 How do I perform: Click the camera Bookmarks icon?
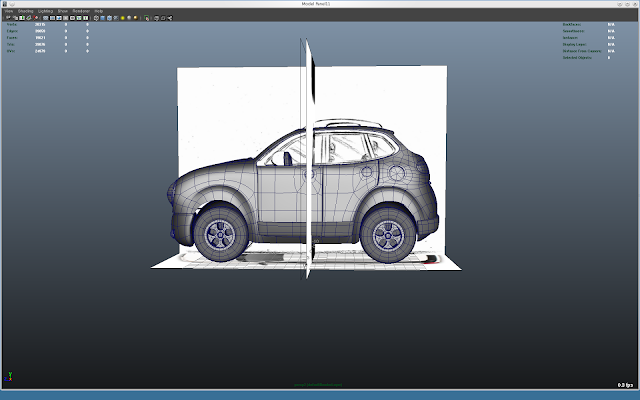[22, 18]
